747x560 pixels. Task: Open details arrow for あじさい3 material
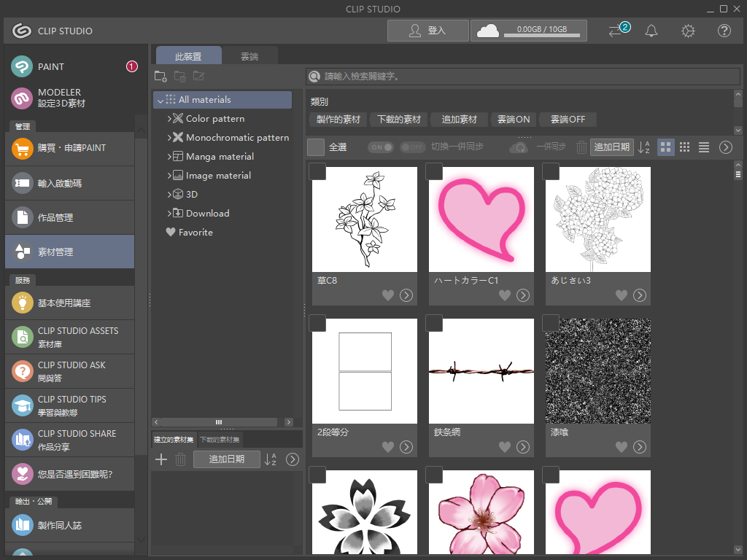click(640, 295)
